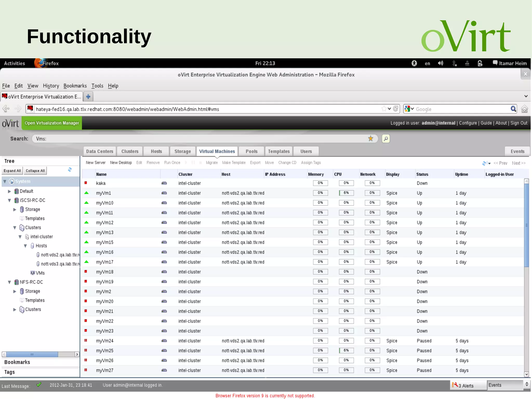
Task: Switch to the Storage tab
Action: pyautogui.click(x=183, y=151)
